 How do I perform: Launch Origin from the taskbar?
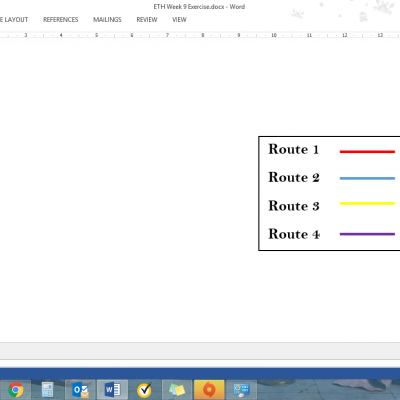(209, 389)
